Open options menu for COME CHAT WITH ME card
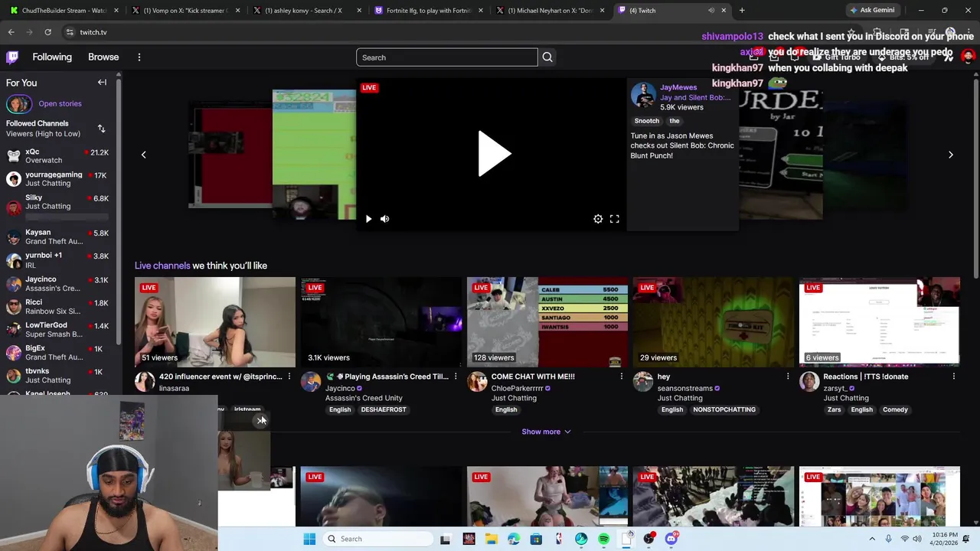The image size is (980, 551). coord(622,377)
